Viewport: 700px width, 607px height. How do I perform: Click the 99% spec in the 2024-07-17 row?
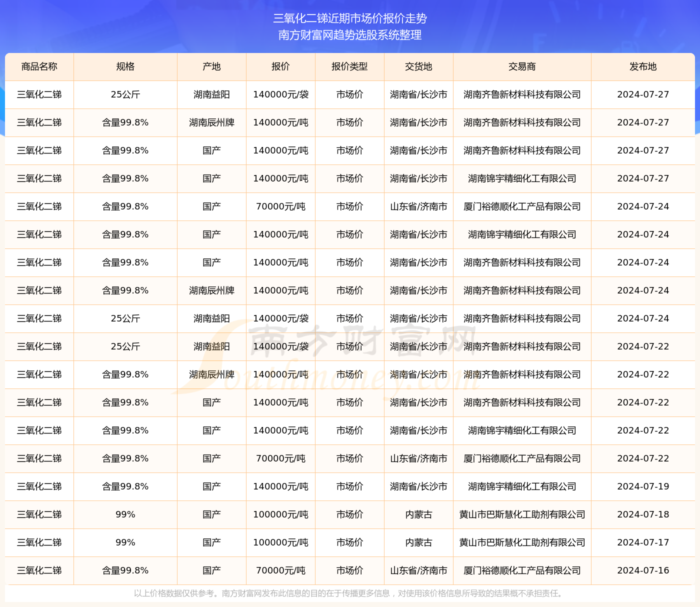(125, 542)
